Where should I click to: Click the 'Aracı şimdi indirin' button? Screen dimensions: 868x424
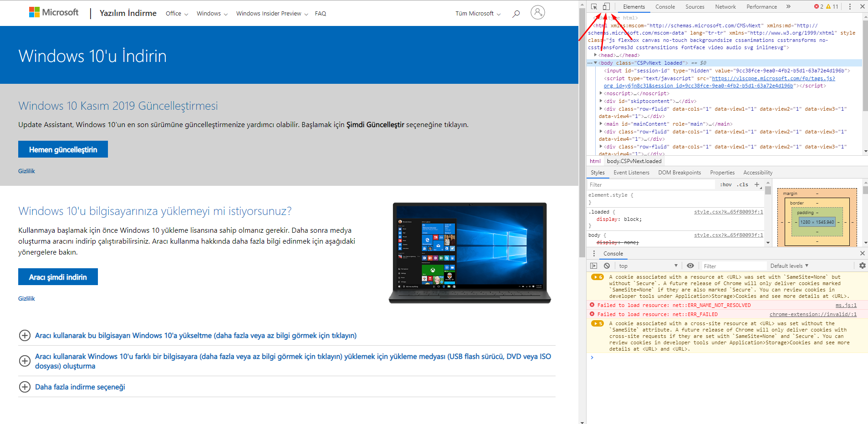pyautogui.click(x=58, y=277)
